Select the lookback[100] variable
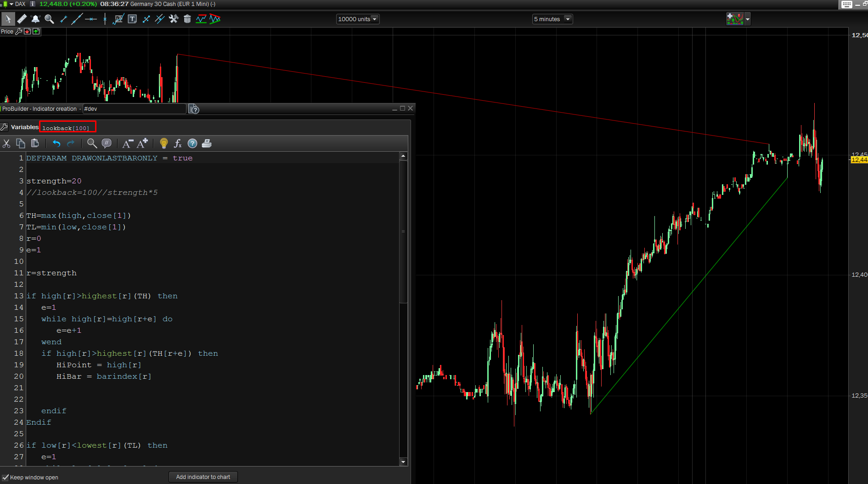The height and width of the screenshot is (484, 868). point(68,127)
